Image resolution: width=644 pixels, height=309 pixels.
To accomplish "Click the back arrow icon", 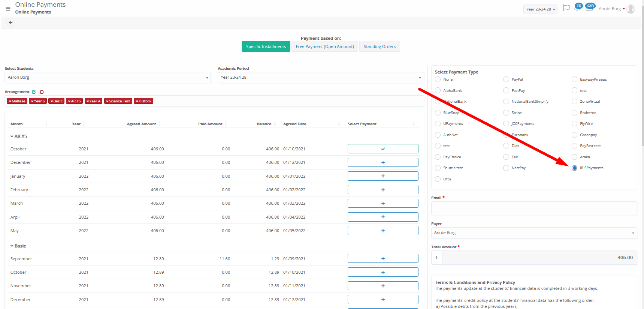I will click(x=10, y=22).
